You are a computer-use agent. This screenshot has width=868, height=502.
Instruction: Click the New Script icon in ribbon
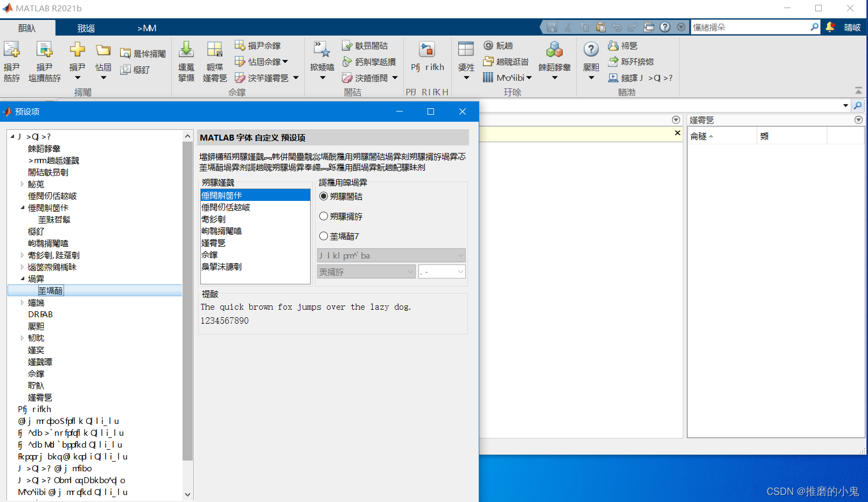(x=11, y=50)
